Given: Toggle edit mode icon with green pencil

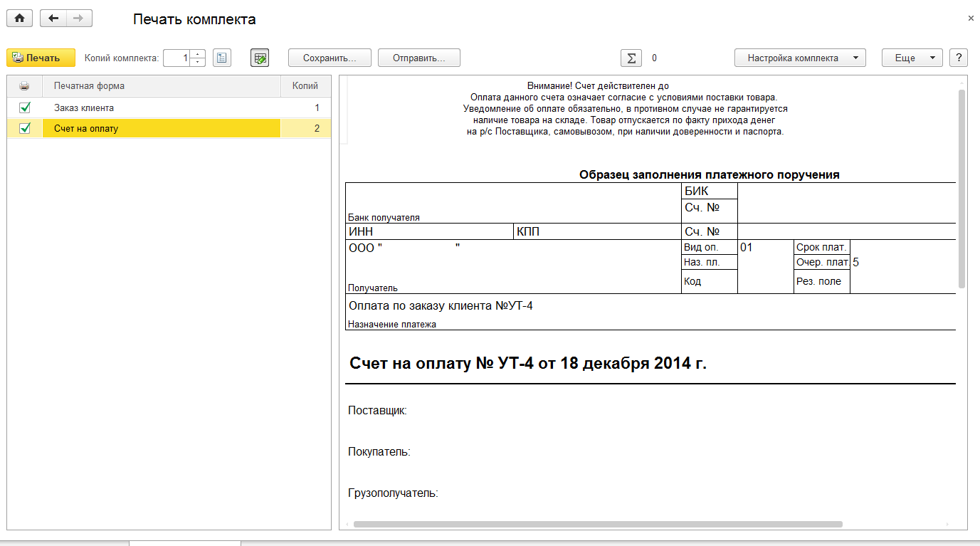Looking at the screenshot, I should (x=260, y=58).
